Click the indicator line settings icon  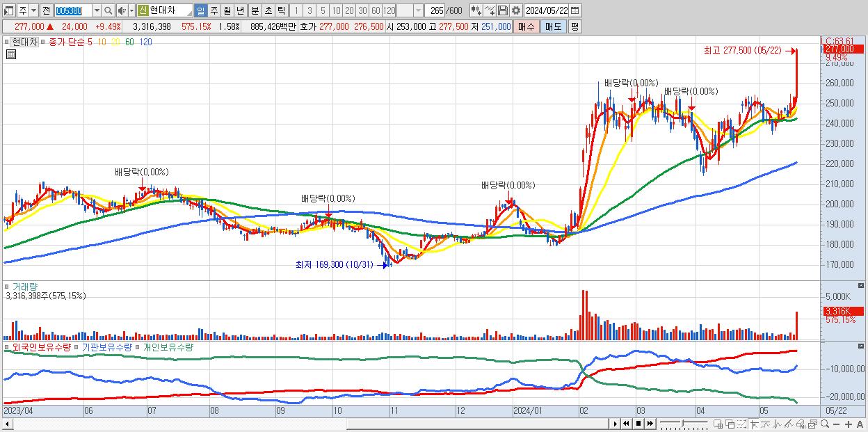coord(490,10)
